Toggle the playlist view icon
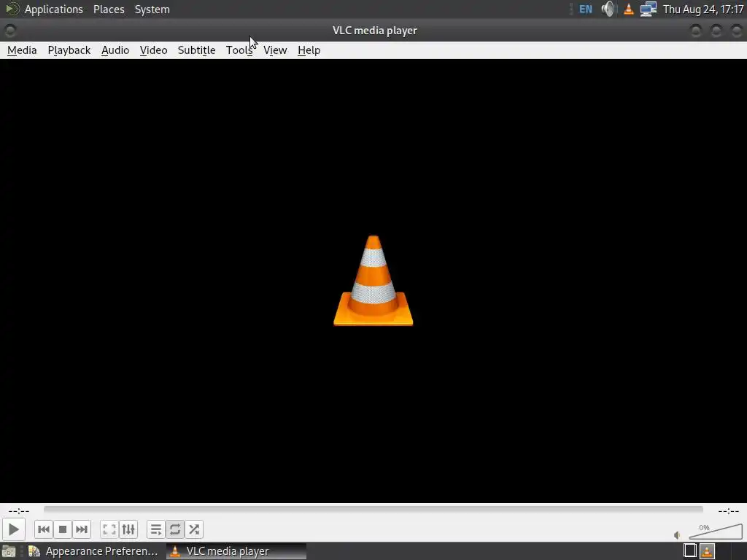Image resolution: width=747 pixels, height=560 pixels. (x=156, y=529)
